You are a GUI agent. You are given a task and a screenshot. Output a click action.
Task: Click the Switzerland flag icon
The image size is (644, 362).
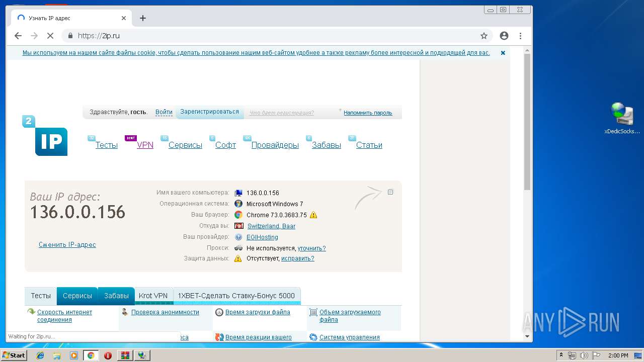point(238,226)
